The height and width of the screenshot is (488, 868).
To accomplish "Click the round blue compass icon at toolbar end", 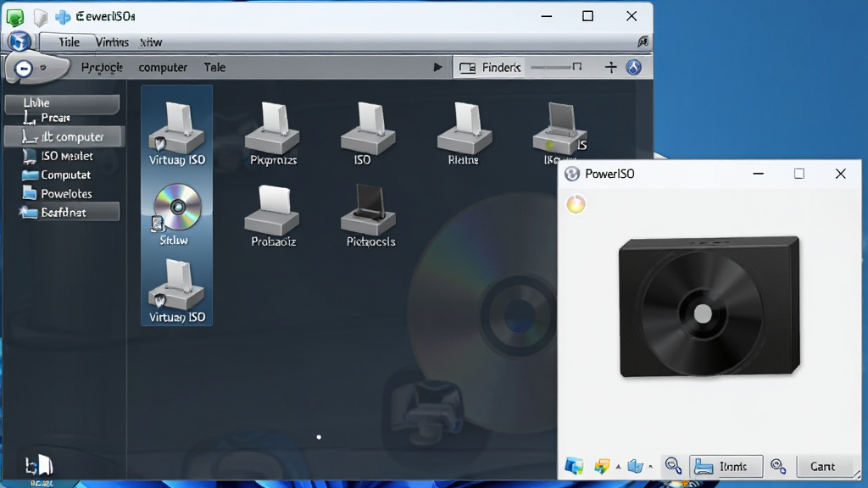I will coord(634,68).
